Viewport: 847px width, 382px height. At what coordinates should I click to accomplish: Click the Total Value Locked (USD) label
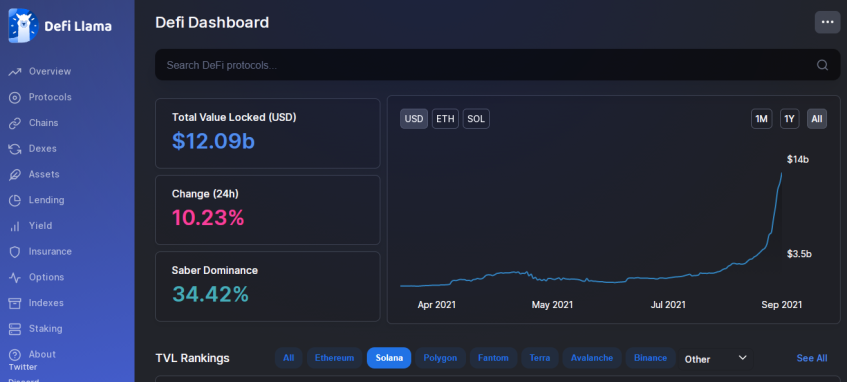[x=234, y=117]
